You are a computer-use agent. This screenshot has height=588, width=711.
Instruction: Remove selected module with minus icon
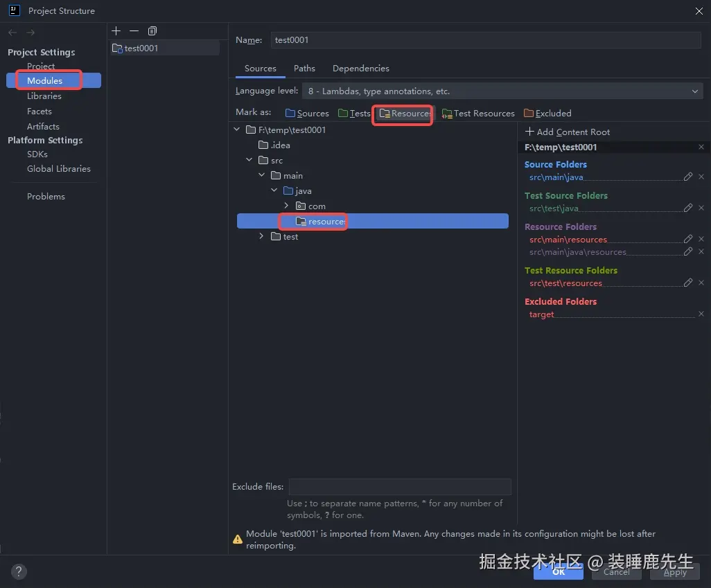[x=134, y=31]
